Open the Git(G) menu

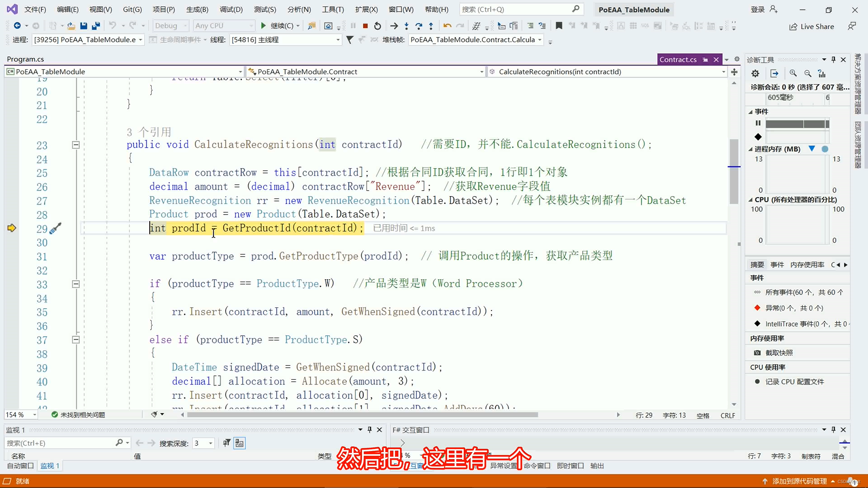click(132, 9)
